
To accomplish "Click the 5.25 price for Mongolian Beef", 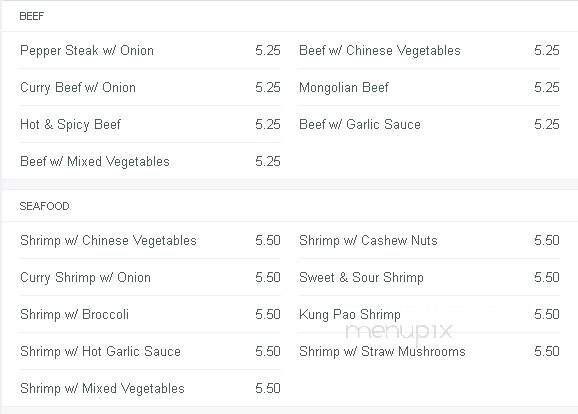I will coord(547,88).
